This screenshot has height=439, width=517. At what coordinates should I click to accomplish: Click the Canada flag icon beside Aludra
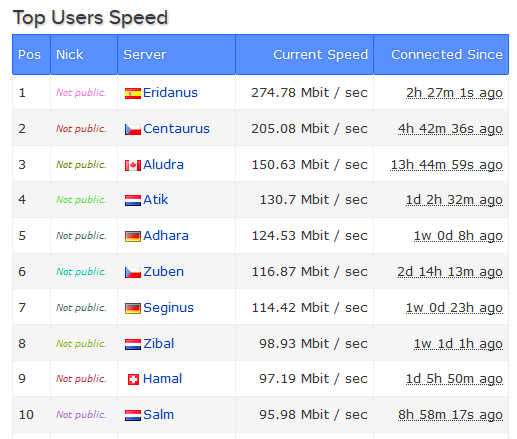tap(133, 166)
